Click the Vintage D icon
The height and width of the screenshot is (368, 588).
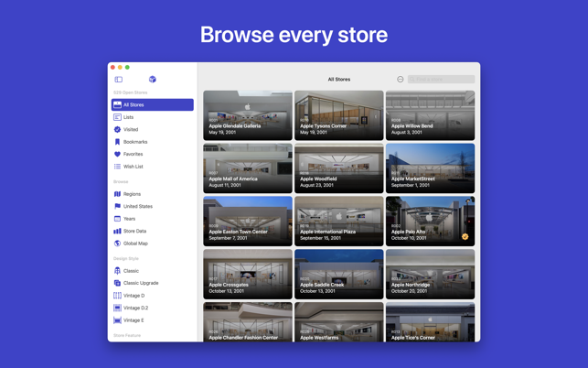117,296
